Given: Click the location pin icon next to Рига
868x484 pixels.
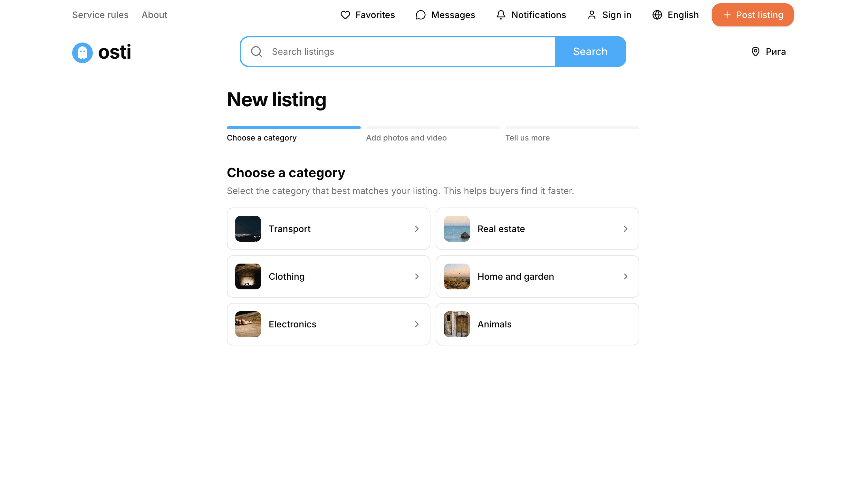Looking at the screenshot, I should coord(755,52).
